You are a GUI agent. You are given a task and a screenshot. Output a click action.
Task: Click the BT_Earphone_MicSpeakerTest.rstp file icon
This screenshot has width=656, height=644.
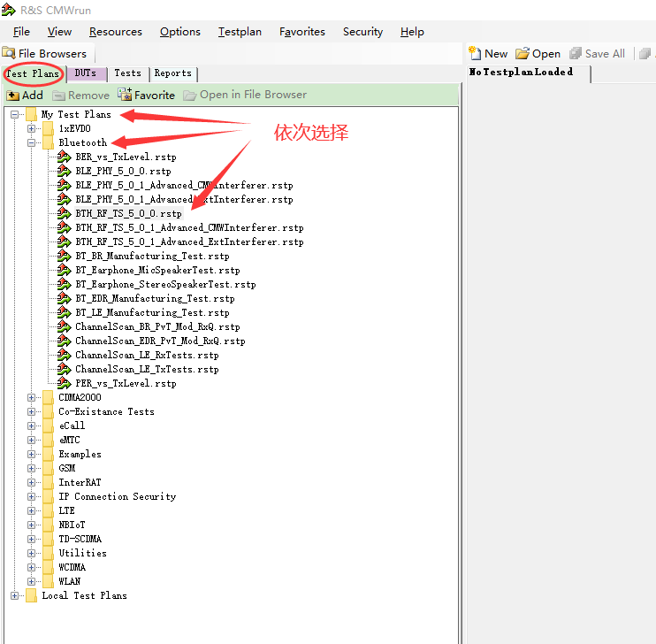coord(64,270)
